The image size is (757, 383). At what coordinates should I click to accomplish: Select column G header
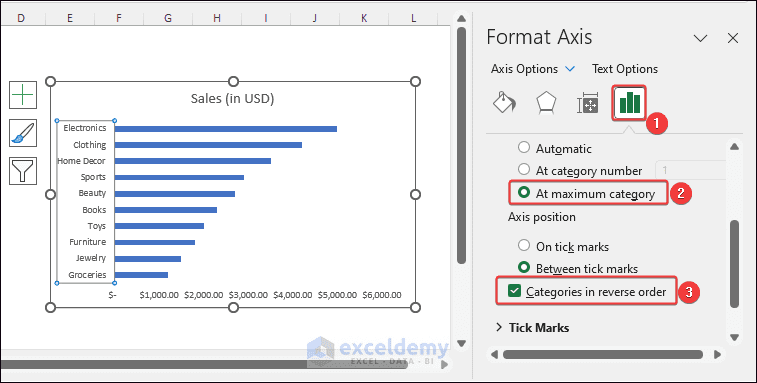point(168,18)
